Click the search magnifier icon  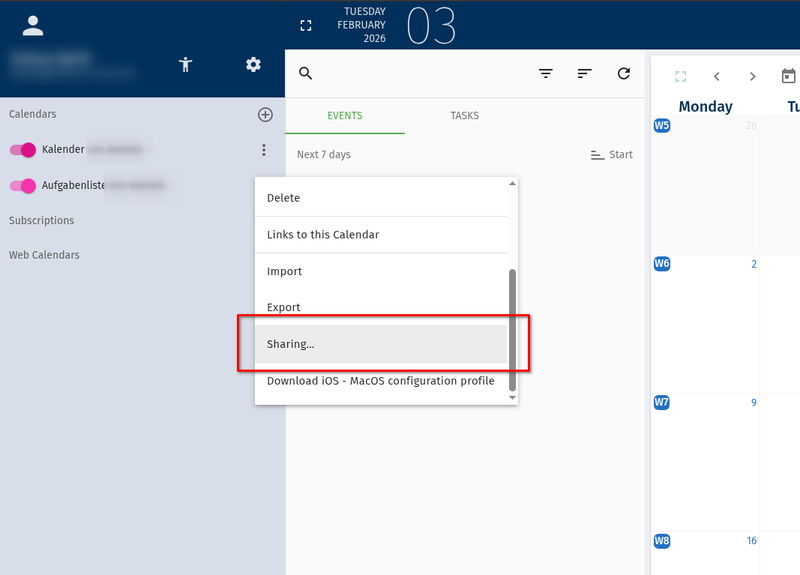coord(306,74)
